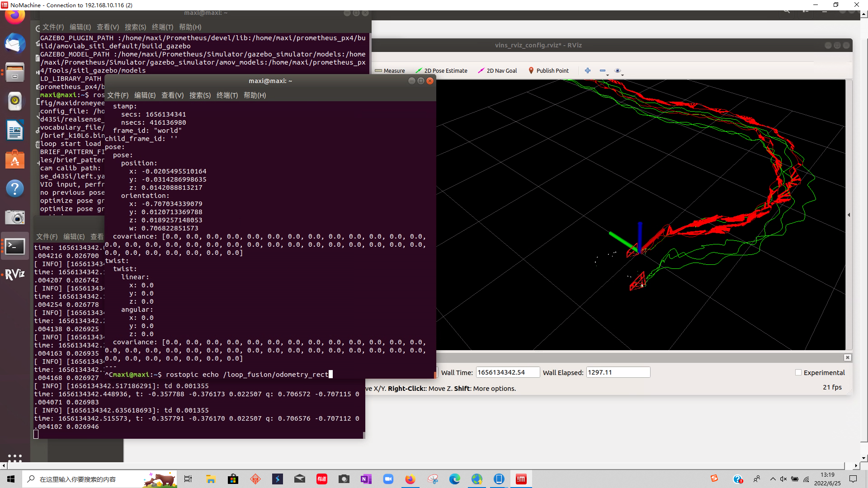Open the 编辑(E) menu in front terminal
This screenshot has height=488, width=868.
coord(145,95)
